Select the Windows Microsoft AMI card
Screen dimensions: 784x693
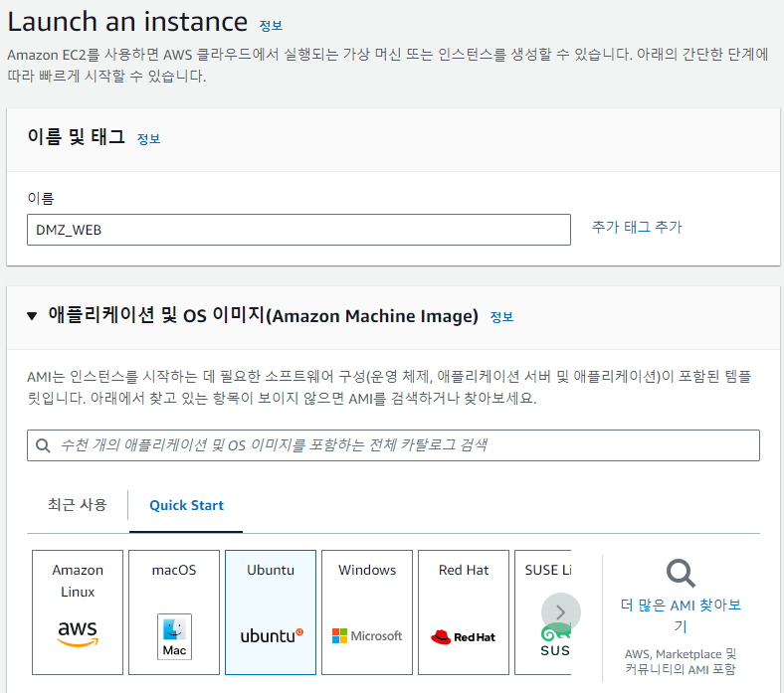click(367, 612)
